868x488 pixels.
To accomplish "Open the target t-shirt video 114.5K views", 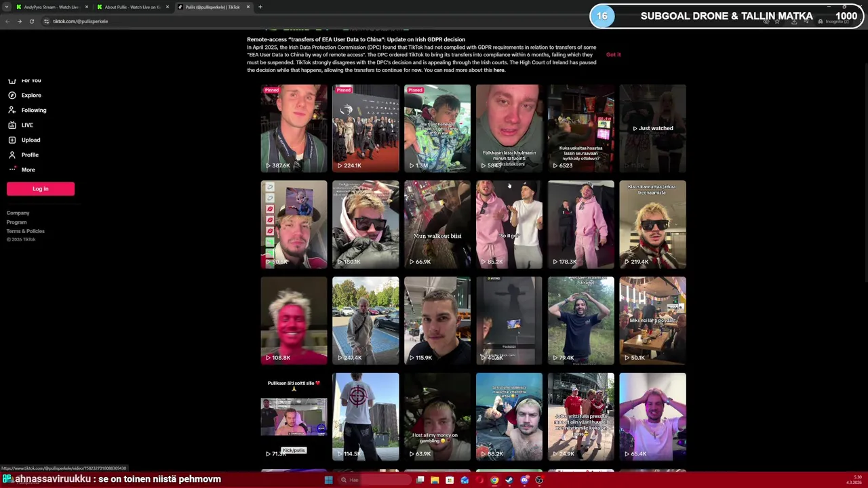I will [366, 416].
